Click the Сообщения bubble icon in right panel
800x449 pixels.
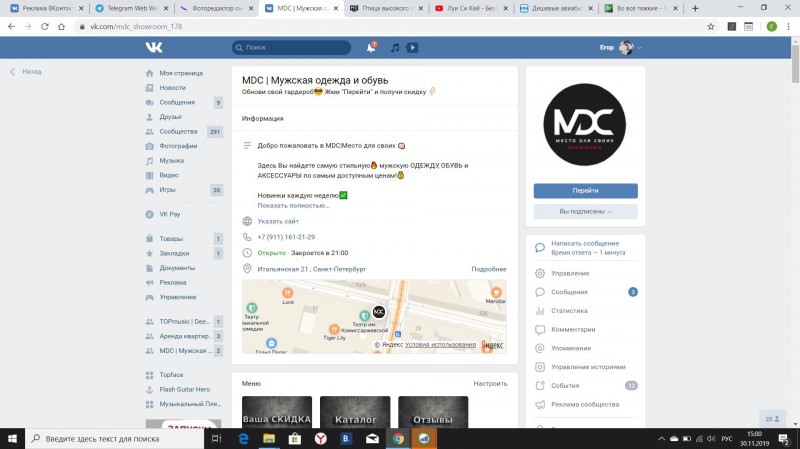[540, 292]
